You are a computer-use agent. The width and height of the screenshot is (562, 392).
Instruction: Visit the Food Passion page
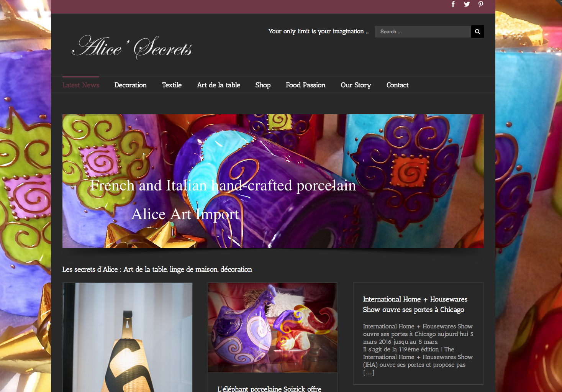[x=306, y=85]
